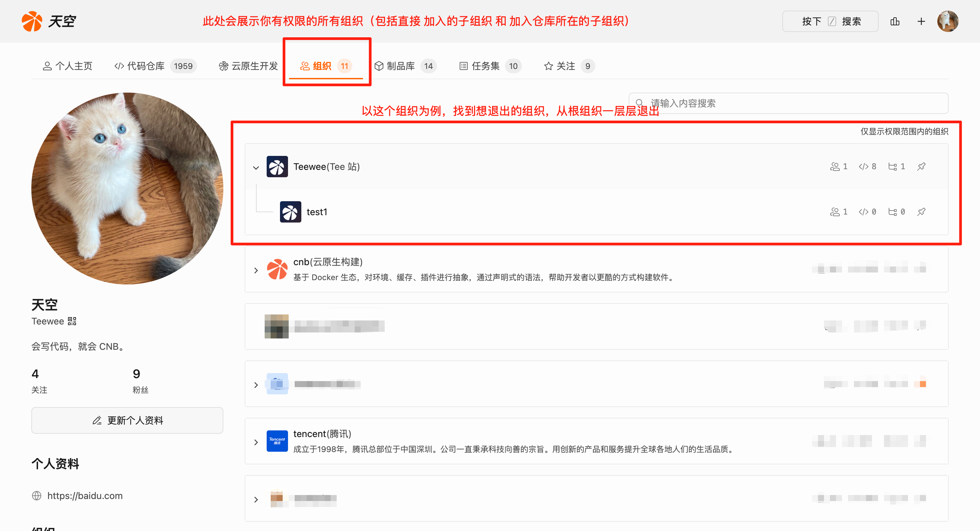Click the 更新个人资料 button
This screenshot has height=531, width=980.
127,420
